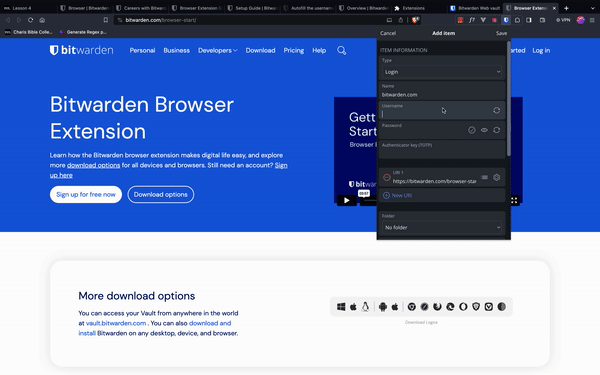The width and height of the screenshot is (600, 375).
Task: Open the Pricing nav link
Action: pos(293,51)
